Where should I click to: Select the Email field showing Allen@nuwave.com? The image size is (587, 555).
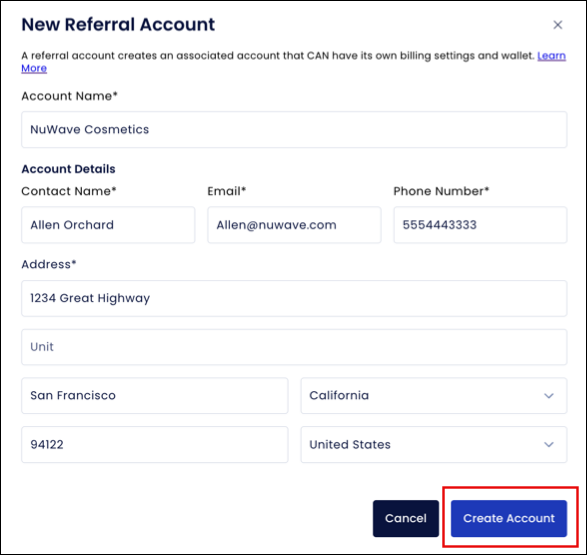tap(294, 225)
